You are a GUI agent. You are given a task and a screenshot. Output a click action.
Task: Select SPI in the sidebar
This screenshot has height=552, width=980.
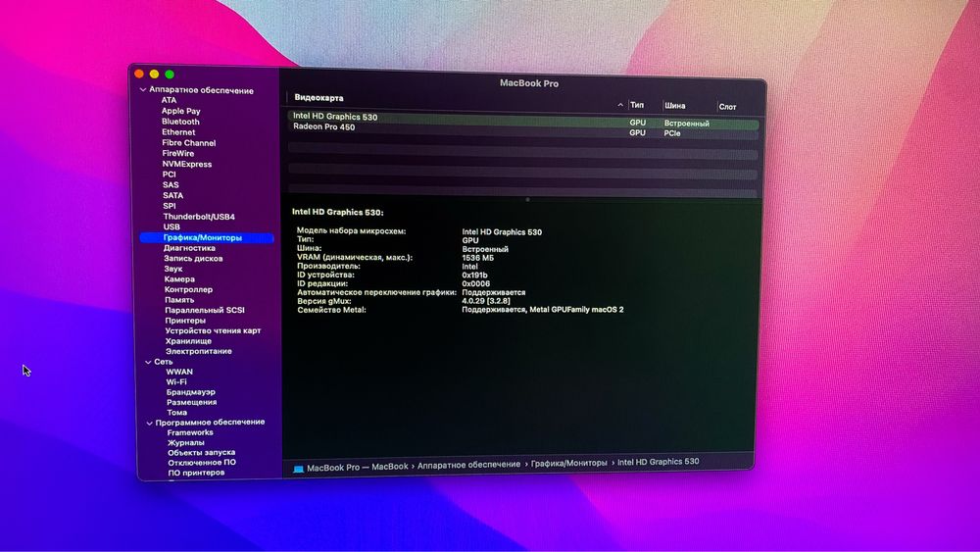point(170,206)
